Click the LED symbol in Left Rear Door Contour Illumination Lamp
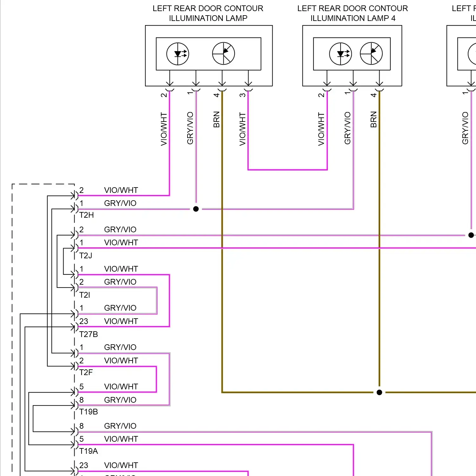This screenshot has height=476, width=476. [x=178, y=54]
